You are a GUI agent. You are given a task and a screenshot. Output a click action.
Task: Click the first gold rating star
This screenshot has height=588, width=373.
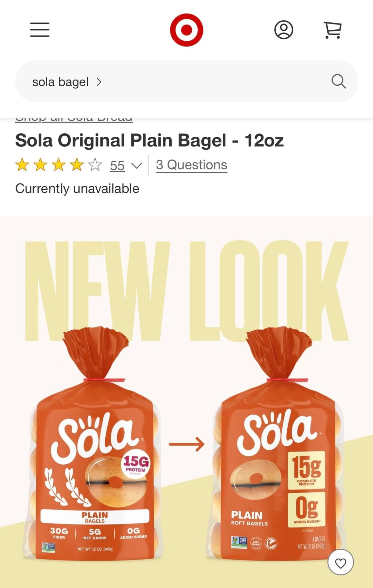tap(22, 165)
